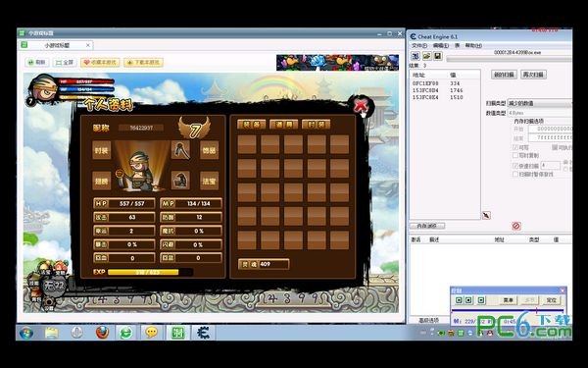Screen dimensions: 588x368
Task: Open the 文件 menu in Cheat Engine
Action: point(419,45)
